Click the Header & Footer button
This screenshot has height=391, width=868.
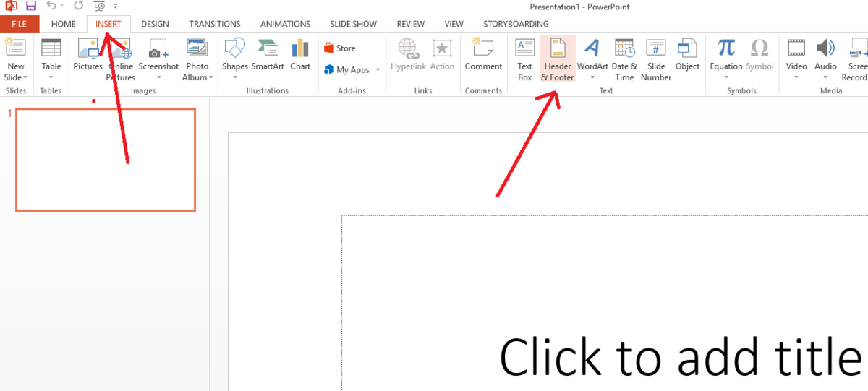tap(557, 59)
